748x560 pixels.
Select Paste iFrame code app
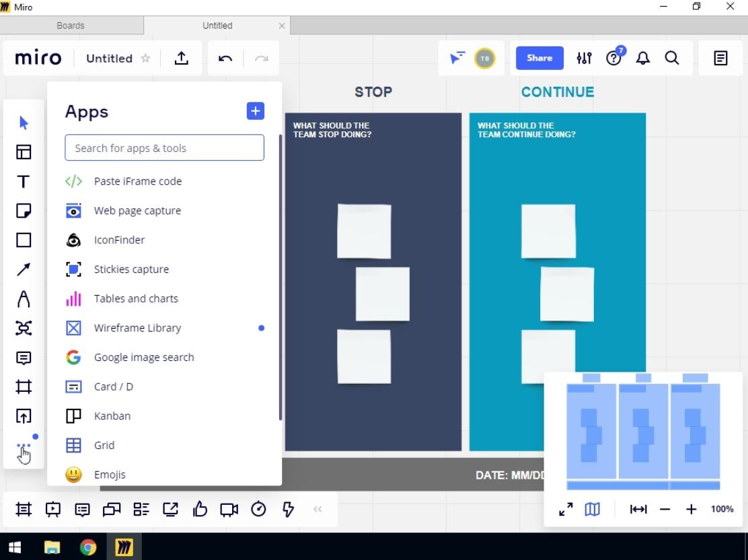tap(165, 181)
